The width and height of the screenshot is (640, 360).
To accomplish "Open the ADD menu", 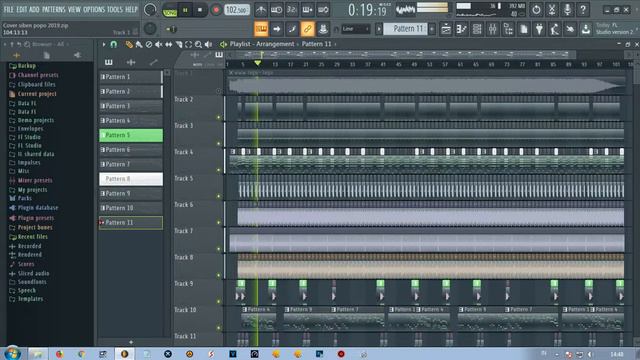I will tap(34, 9).
